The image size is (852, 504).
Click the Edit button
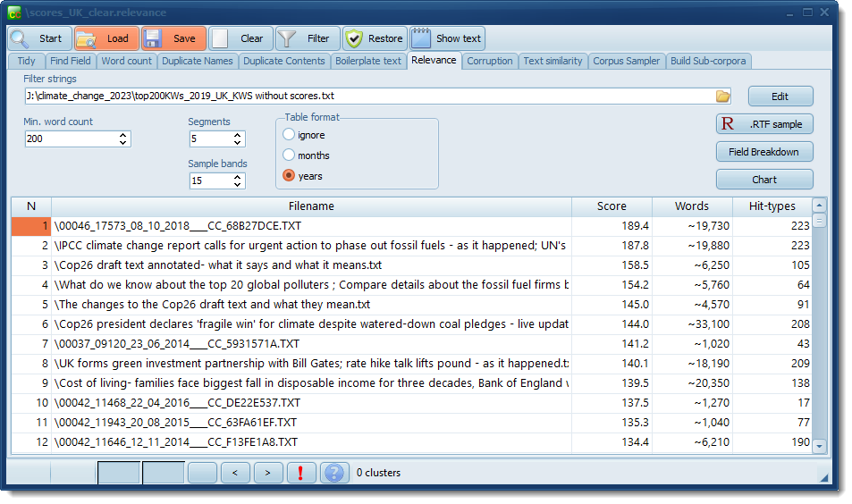coord(780,97)
